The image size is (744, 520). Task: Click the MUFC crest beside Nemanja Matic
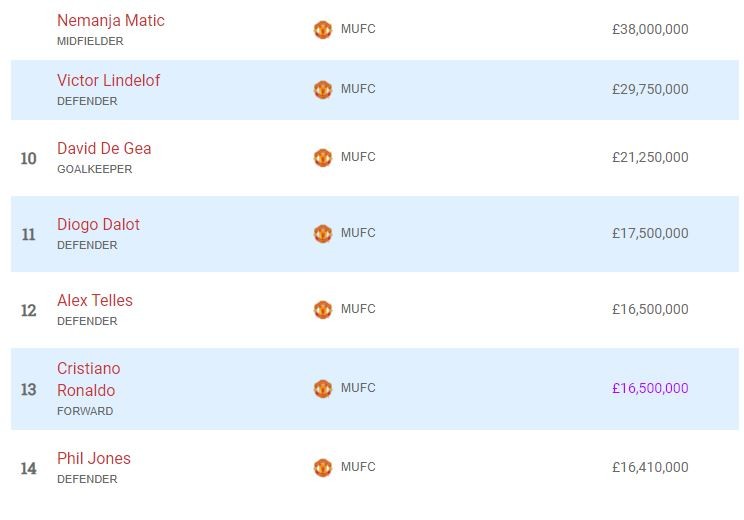click(322, 30)
